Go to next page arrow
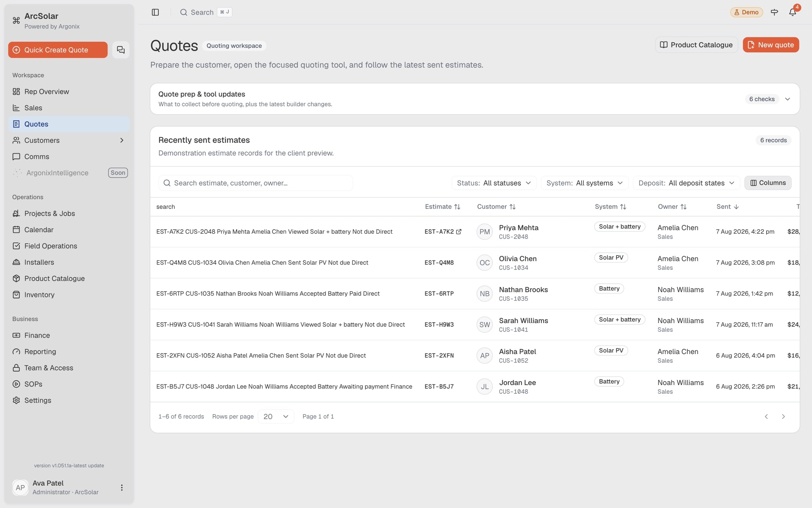Image resolution: width=812 pixels, height=508 pixels. [x=783, y=417]
